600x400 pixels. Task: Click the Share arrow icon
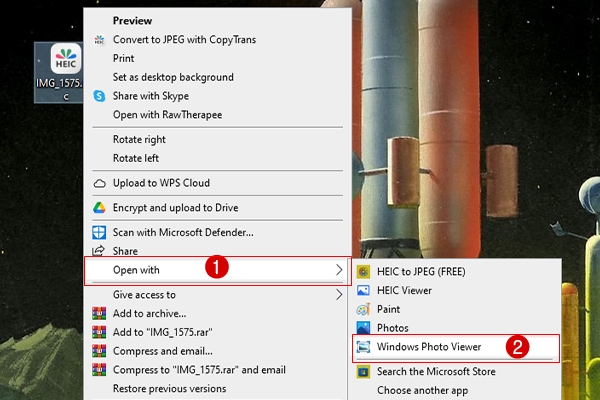coord(99,251)
